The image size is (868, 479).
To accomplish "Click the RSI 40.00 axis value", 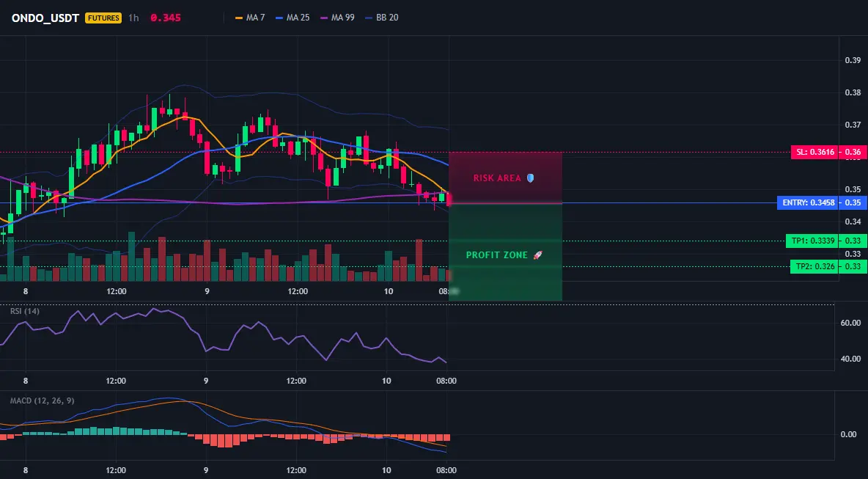I will (x=851, y=359).
